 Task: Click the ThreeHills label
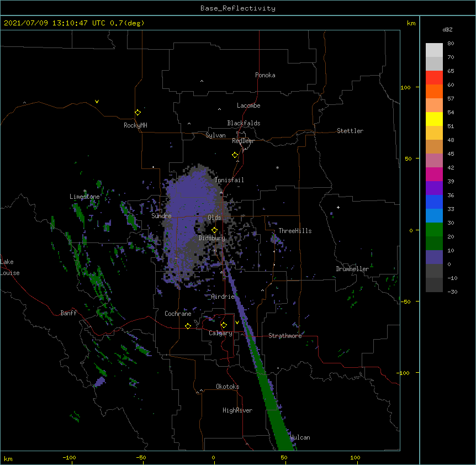[x=295, y=231]
